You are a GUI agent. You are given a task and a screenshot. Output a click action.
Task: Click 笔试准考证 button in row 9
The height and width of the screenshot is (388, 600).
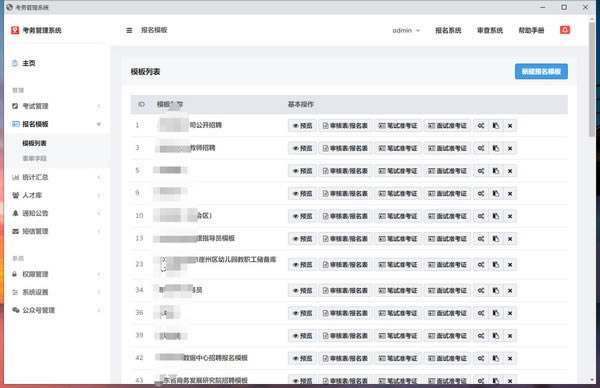398,193
